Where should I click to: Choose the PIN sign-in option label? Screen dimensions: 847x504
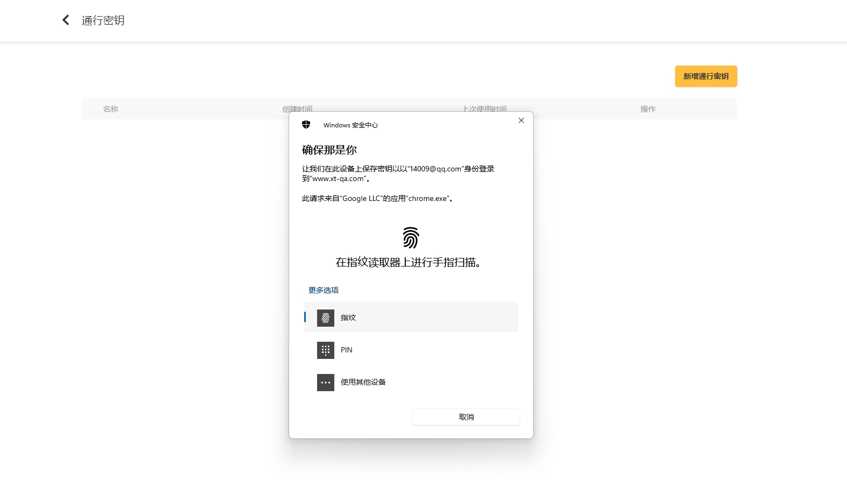point(347,350)
